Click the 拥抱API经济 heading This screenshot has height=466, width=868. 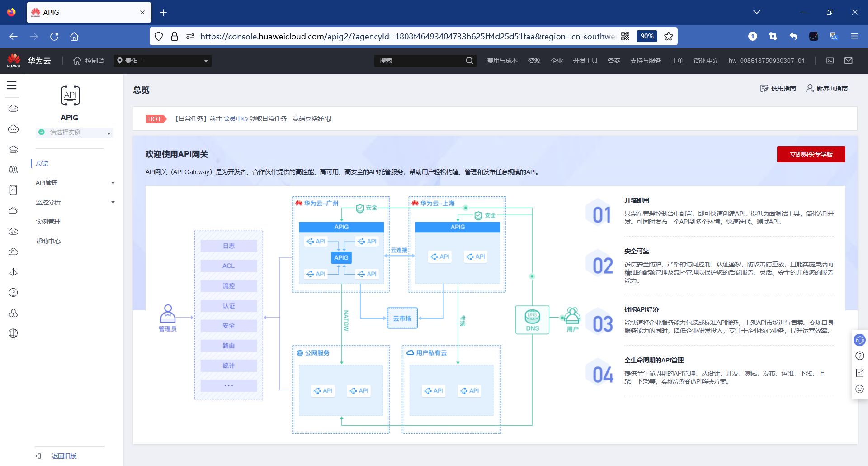pos(642,309)
